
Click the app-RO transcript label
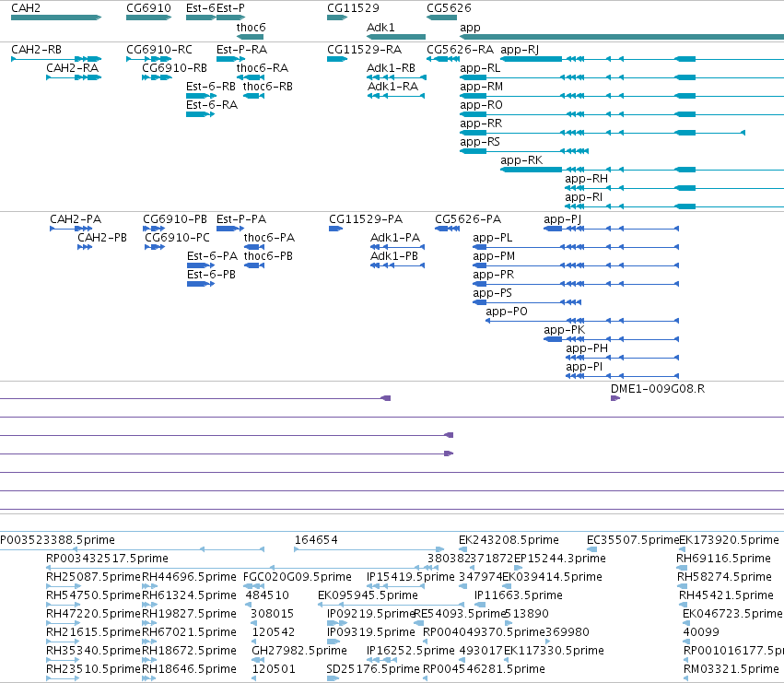481,106
